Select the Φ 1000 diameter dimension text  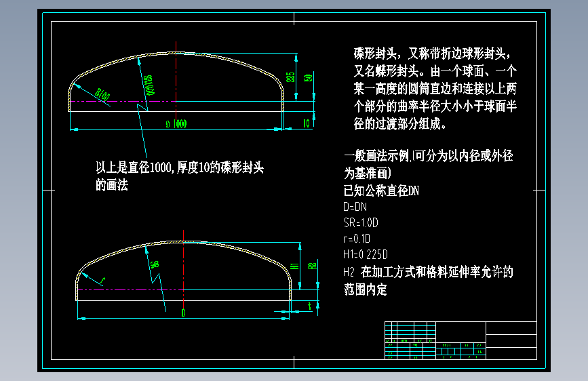tap(176, 124)
